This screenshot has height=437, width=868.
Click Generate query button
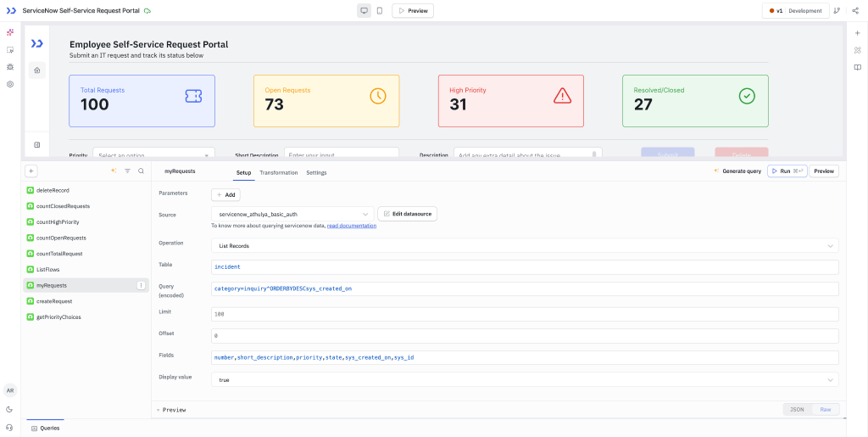click(x=737, y=171)
